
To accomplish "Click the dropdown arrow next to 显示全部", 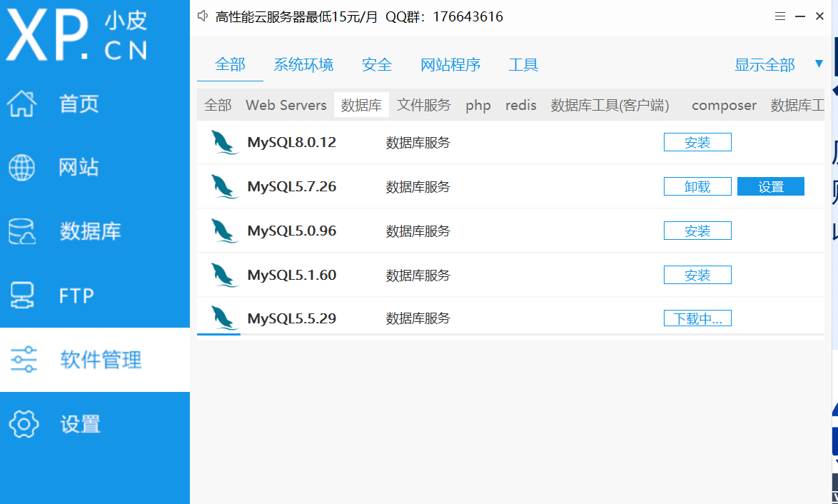I will [x=819, y=64].
